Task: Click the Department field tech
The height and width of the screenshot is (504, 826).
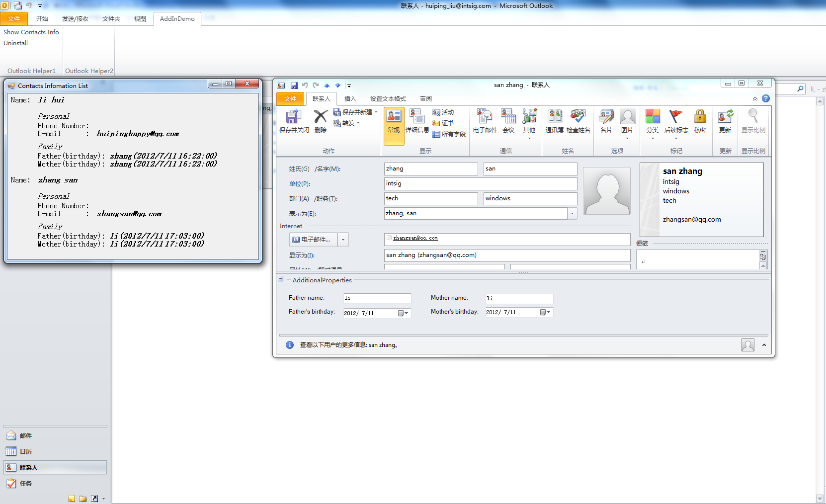Action: tap(431, 199)
